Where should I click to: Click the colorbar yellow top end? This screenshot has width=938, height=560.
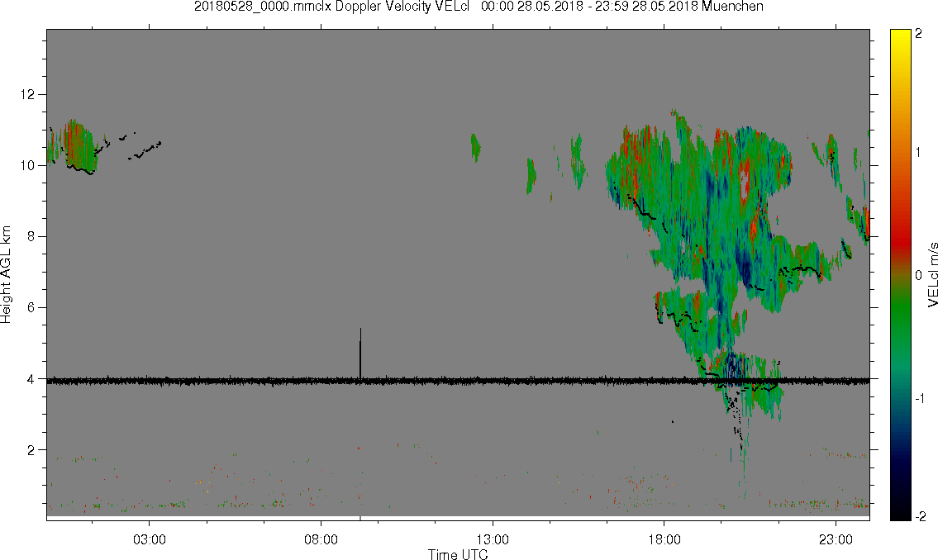coord(900,33)
